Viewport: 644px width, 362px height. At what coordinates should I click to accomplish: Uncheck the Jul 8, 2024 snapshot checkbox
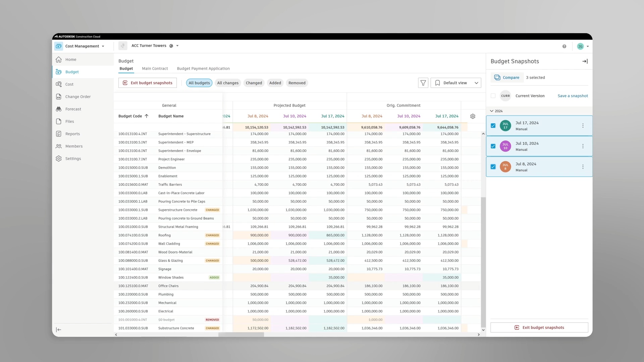click(493, 167)
